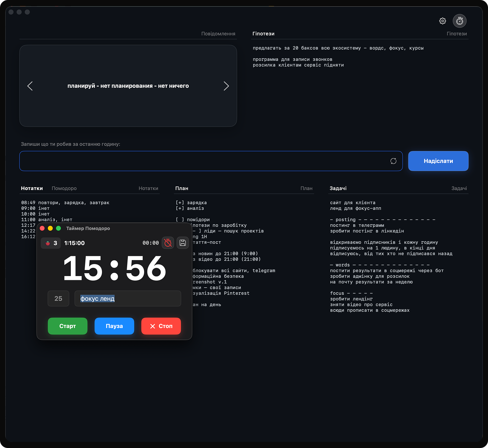Click the pomodoro duration field showing 25
This screenshot has width=488, height=448.
click(58, 299)
